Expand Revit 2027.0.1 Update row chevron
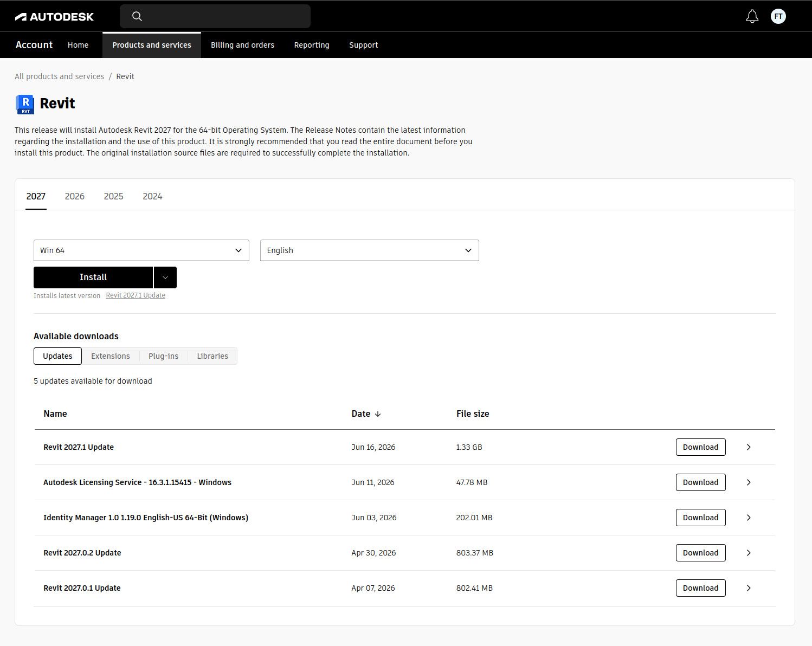 (x=749, y=588)
